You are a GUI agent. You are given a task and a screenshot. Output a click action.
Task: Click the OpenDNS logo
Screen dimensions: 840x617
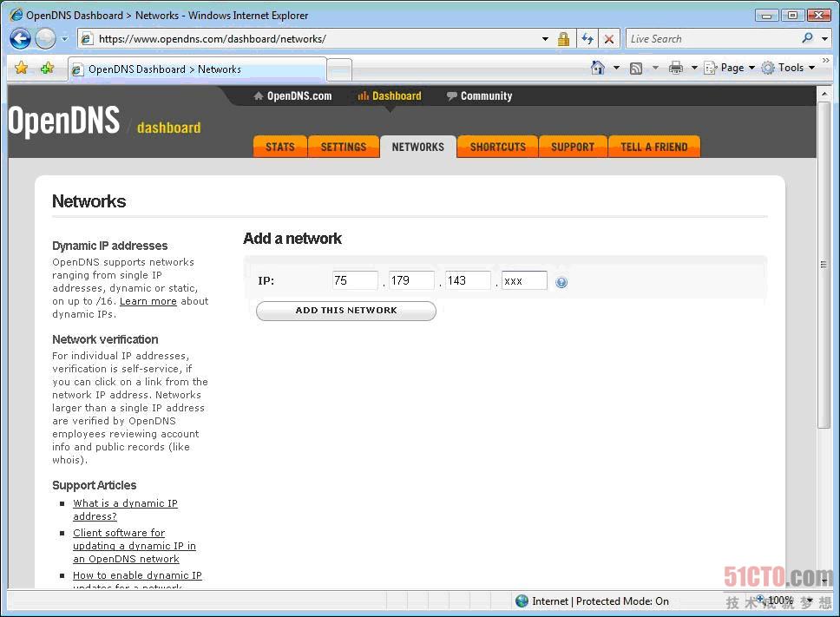[x=63, y=120]
